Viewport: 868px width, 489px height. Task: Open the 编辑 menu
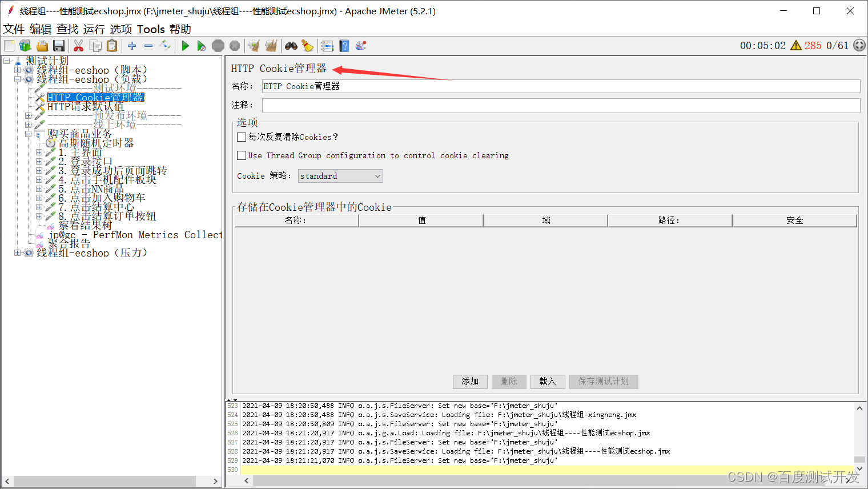pyautogui.click(x=41, y=29)
